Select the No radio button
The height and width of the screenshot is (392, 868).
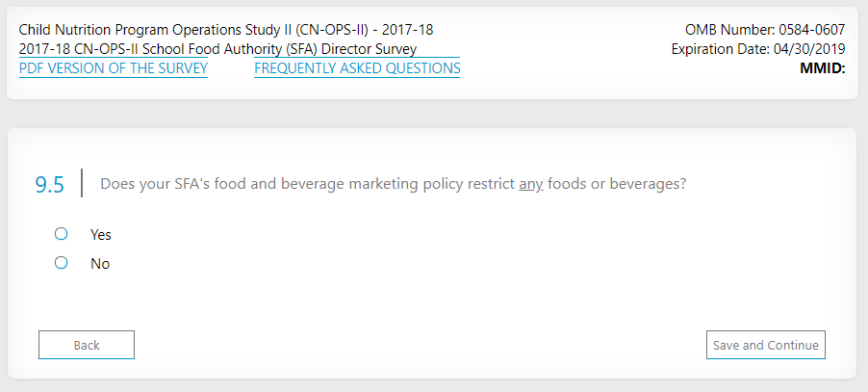point(62,263)
